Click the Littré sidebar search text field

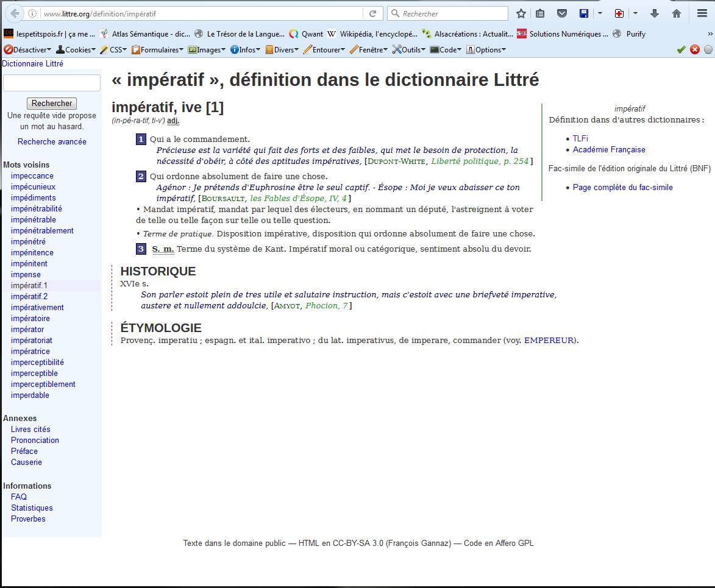(x=52, y=83)
